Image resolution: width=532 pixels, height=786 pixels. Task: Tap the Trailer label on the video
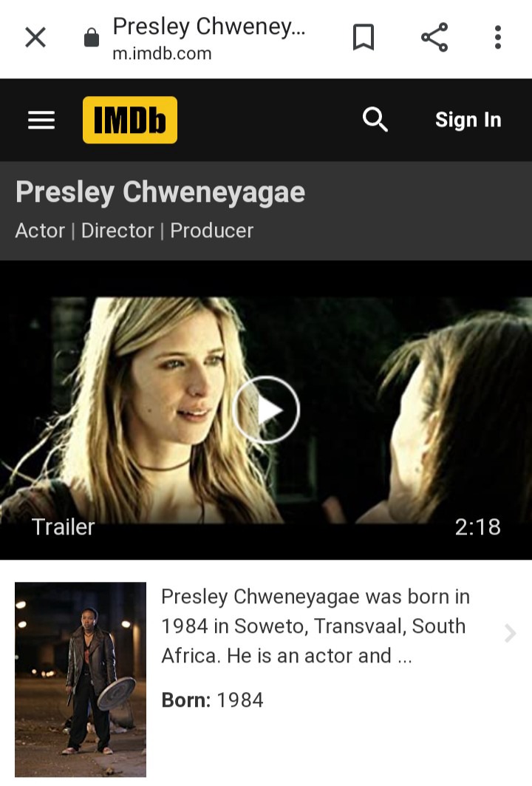click(x=63, y=527)
